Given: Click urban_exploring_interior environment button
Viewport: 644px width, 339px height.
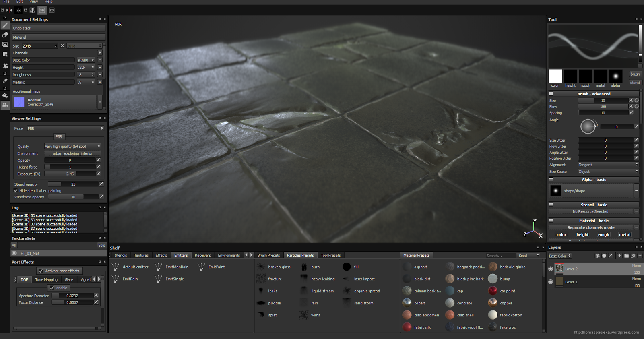Looking at the screenshot, I should click(72, 153).
